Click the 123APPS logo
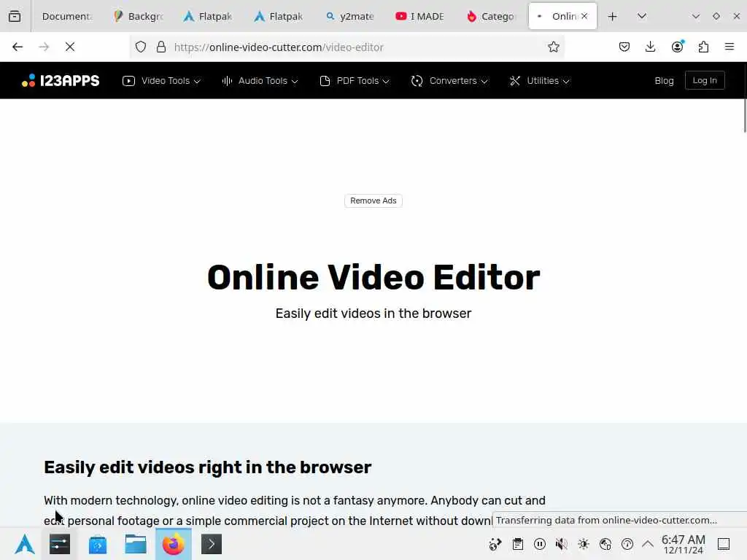Image resolution: width=747 pixels, height=560 pixels. pos(61,80)
